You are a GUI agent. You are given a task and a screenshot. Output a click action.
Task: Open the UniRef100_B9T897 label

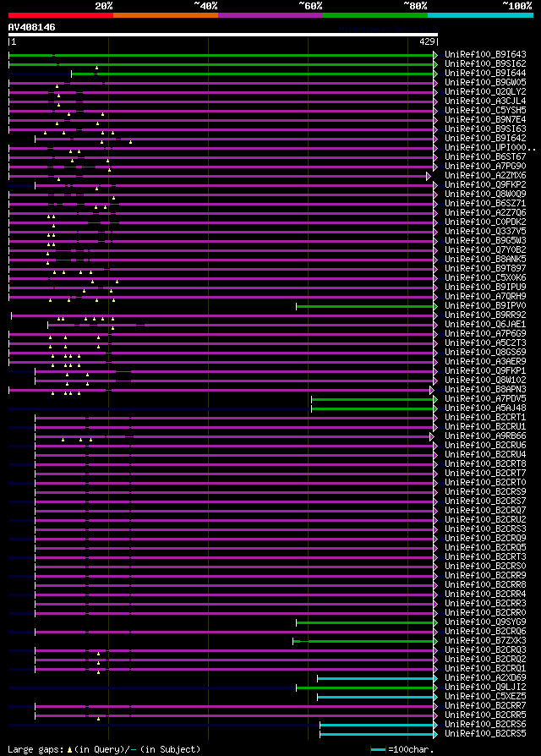tap(485, 269)
